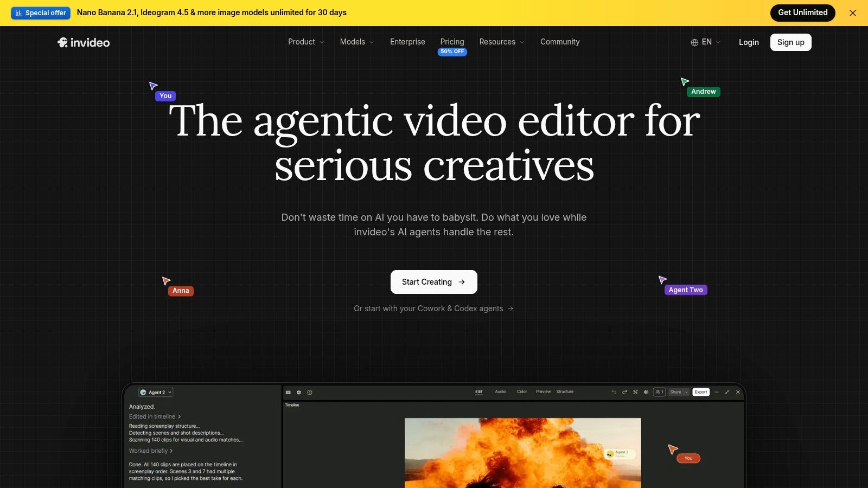The image size is (868, 488).
Task: Expand the Share dropdown arrow
Action: point(686,392)
